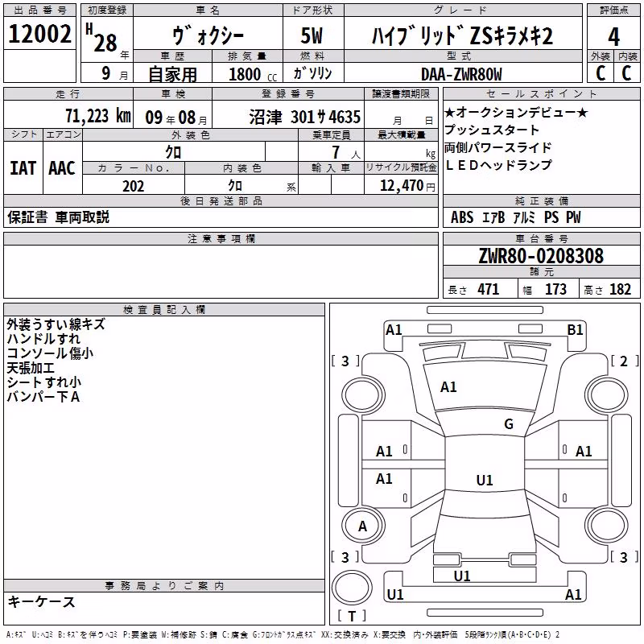Click the model code DAA-ZWR80W

461,74
